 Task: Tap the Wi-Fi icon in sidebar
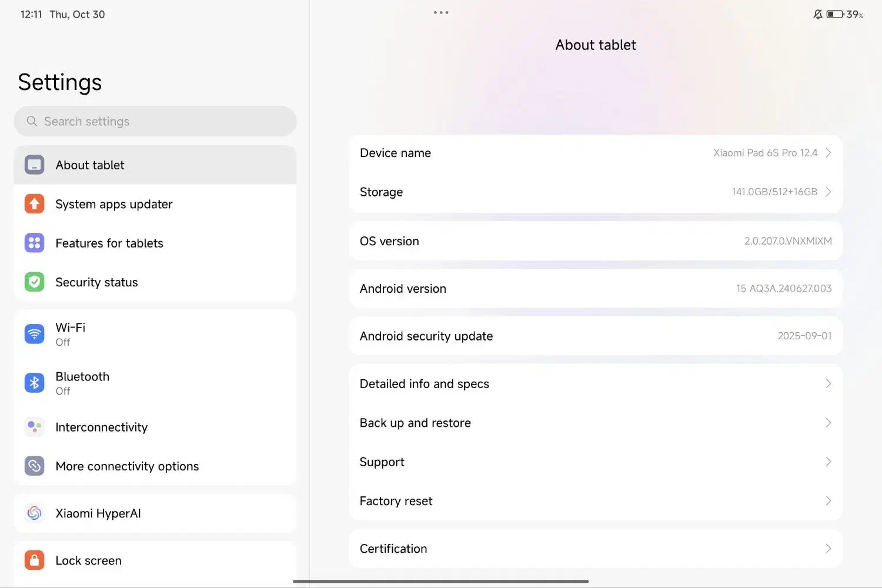click(x=34, y=334)
